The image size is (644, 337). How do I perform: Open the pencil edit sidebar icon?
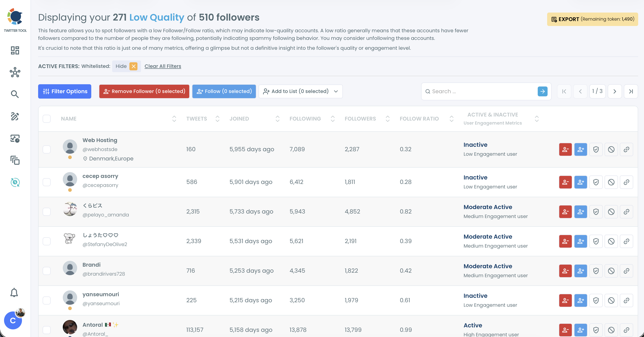pos(15,116)
